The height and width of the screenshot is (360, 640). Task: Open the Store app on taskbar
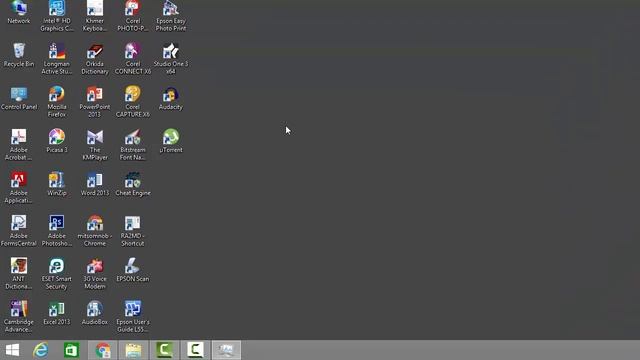[x=71, y=350]
